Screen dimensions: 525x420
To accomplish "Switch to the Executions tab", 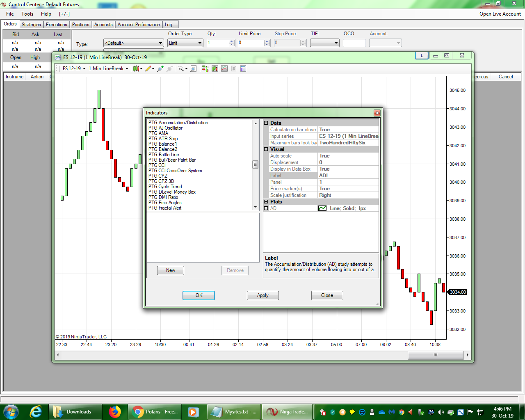I will point(56,25).
